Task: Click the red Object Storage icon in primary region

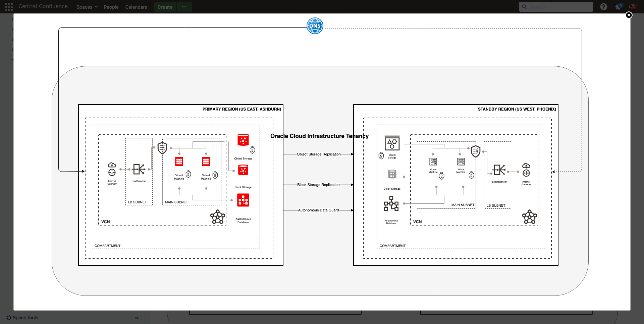Action: (x=243, y=140)
